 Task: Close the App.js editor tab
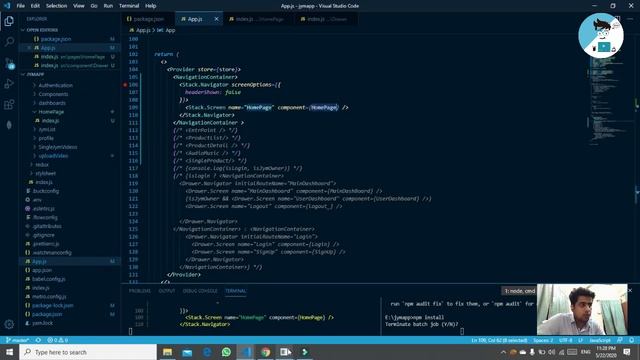coord(216,19)
